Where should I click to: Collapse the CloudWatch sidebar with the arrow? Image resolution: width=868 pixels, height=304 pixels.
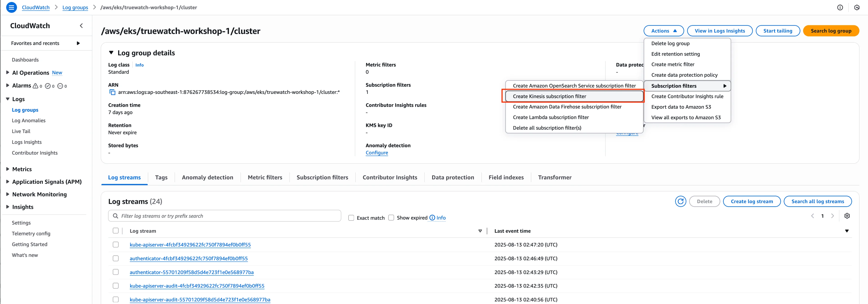[x=81, y=26]
